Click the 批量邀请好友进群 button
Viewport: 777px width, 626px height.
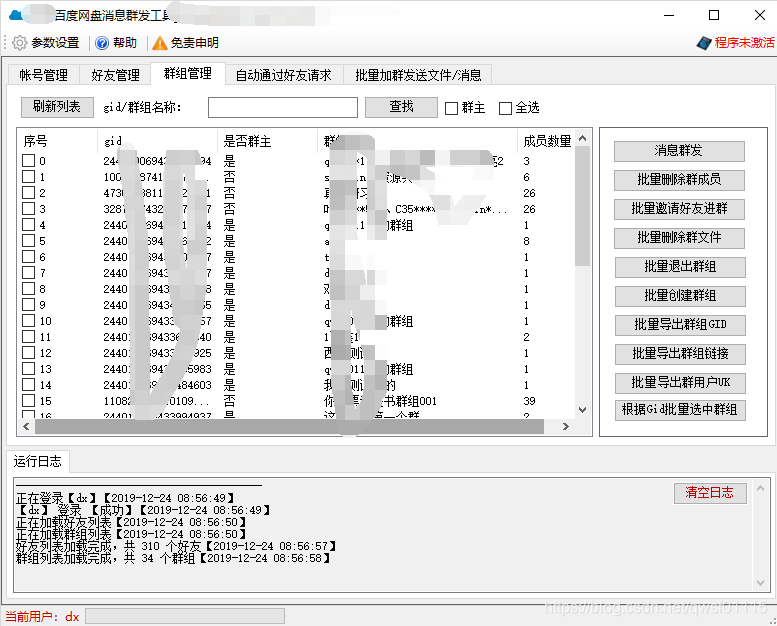coord(679,209)
